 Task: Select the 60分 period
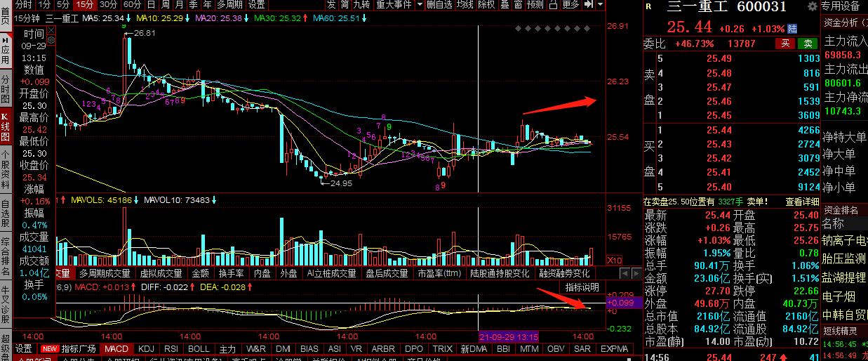click(131, 5)
